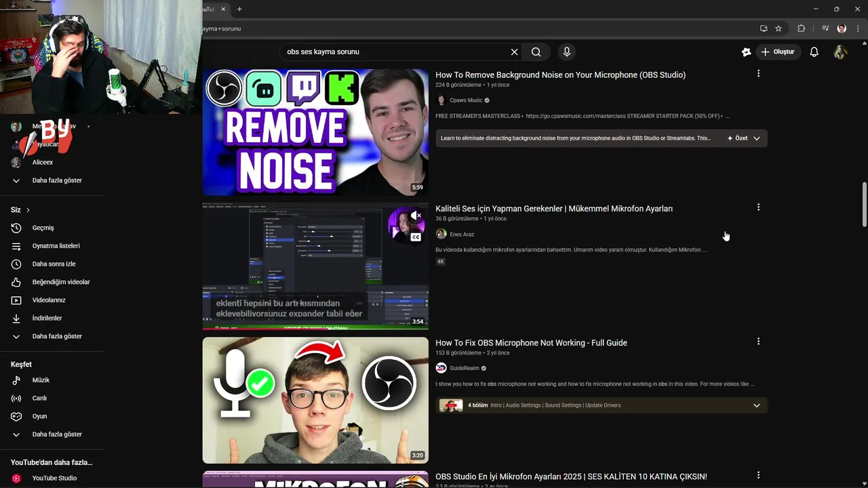Open the browser extensions puzzle icon

point(802,28)
